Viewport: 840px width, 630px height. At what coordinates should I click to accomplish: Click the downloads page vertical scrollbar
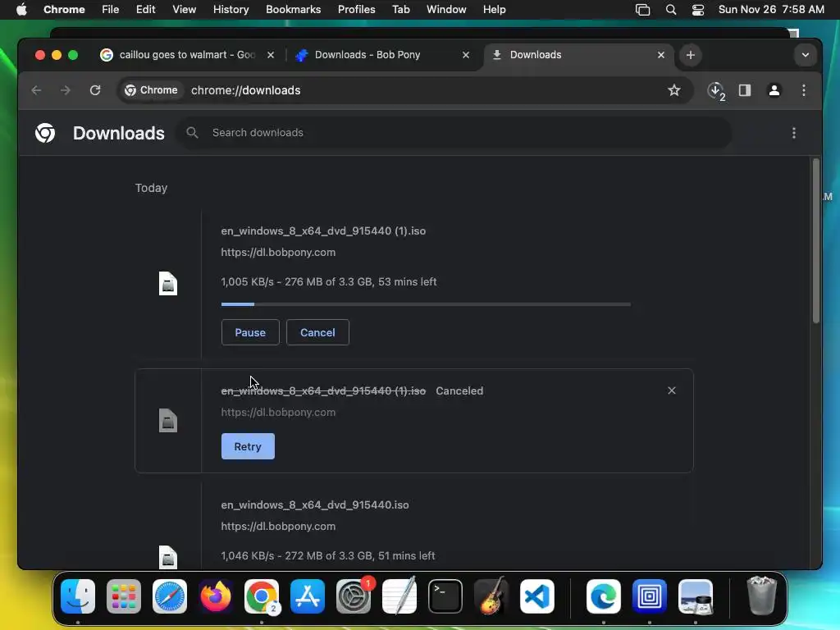click(816, 241)
